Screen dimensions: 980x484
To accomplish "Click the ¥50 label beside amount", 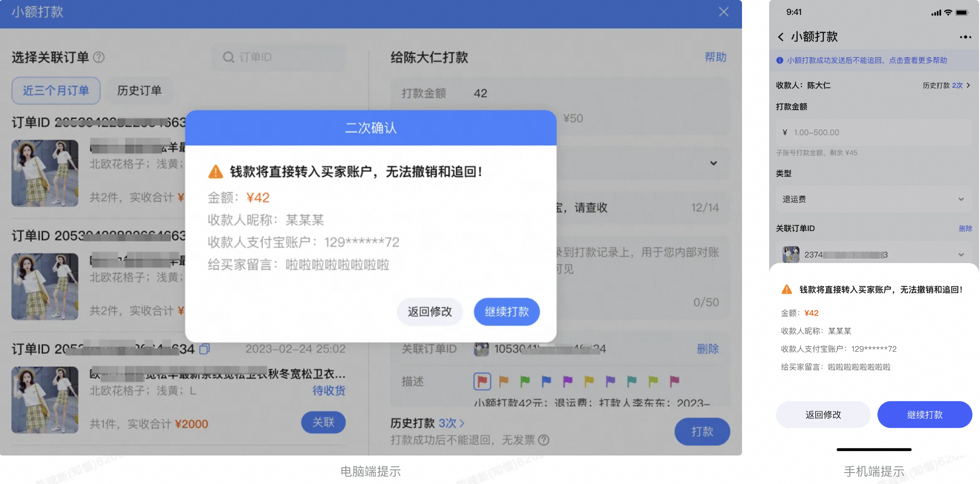I will pyautogui.click(x=573, y=118).
